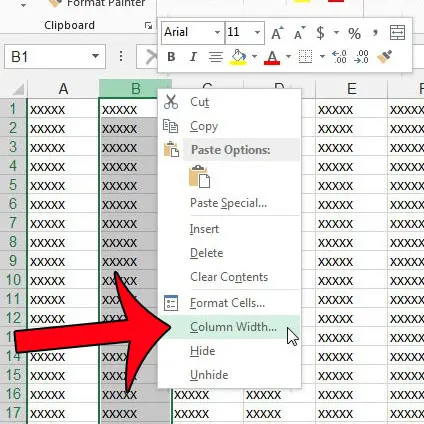Select row 1 header
Image resolution: width=424 pixels, height=424 pixels.
(x=13, y=109)
